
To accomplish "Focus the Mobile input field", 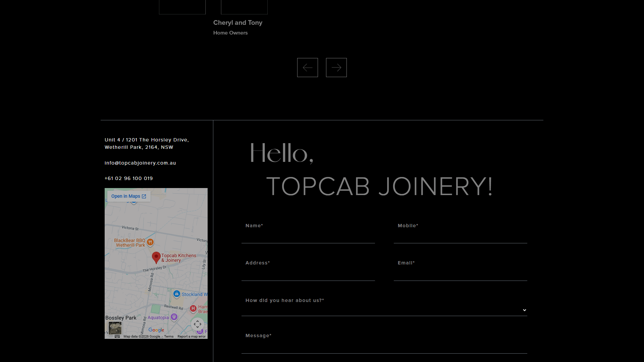I will click(460, 236).
